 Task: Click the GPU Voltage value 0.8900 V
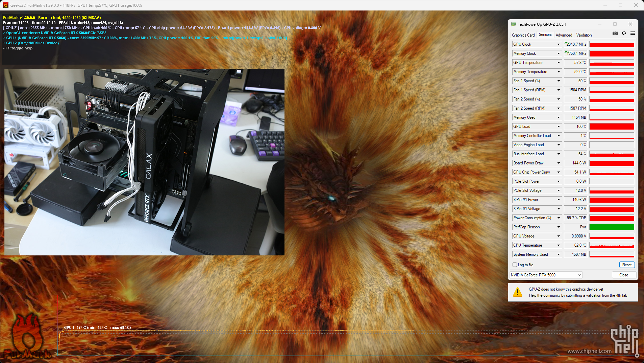click(x=576, y=236)
